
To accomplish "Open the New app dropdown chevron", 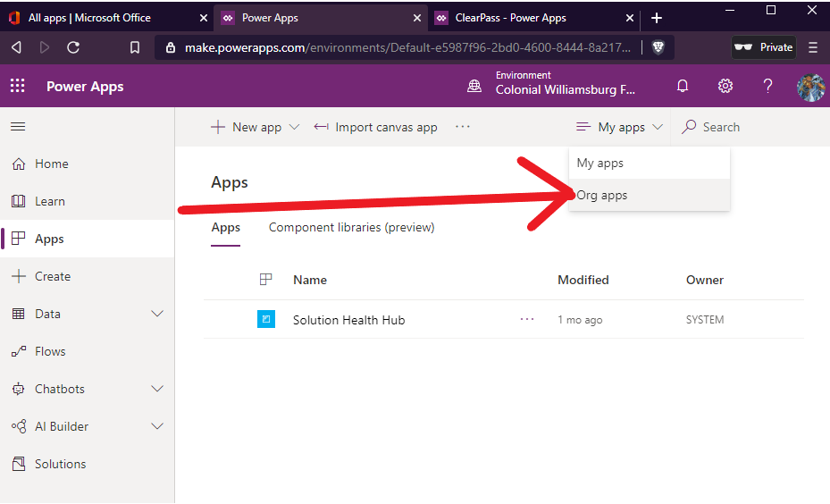I will click(295, 127).
